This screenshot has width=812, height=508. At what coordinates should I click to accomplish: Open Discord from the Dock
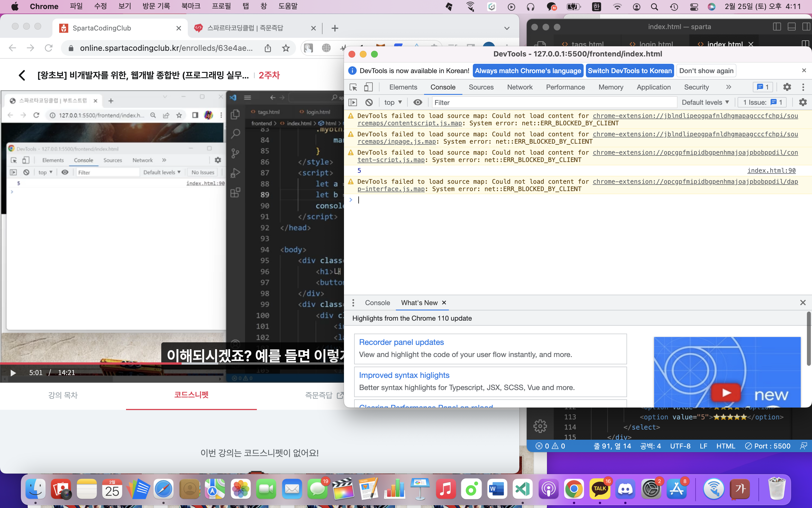[625, 489]
